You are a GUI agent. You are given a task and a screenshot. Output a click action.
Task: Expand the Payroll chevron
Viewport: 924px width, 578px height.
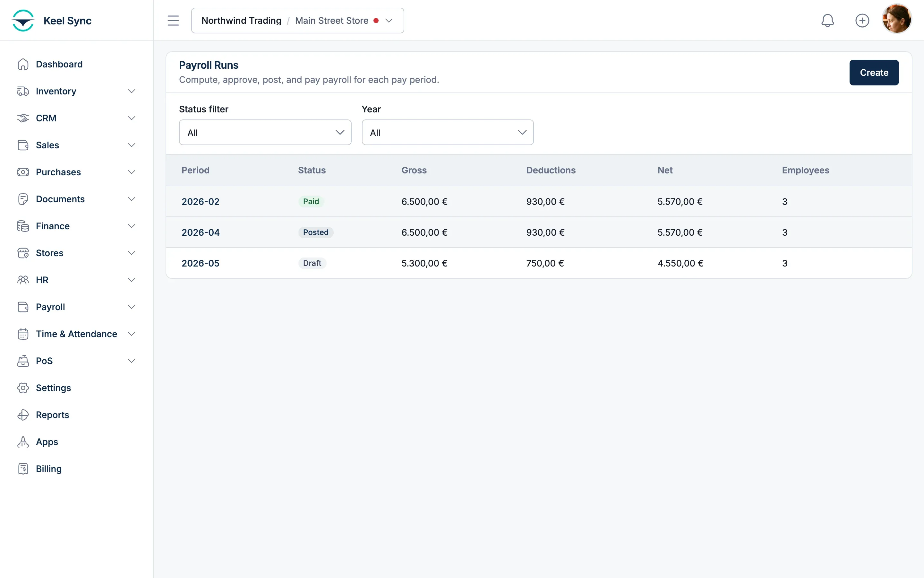[131, 307]
